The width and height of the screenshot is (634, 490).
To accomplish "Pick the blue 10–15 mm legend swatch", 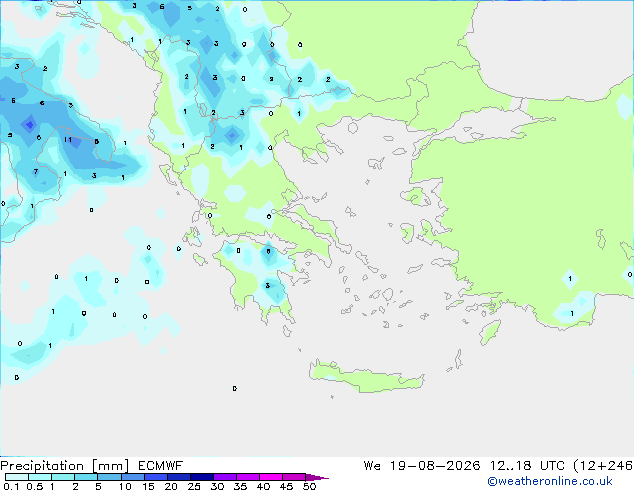I will tap(133, 477).
